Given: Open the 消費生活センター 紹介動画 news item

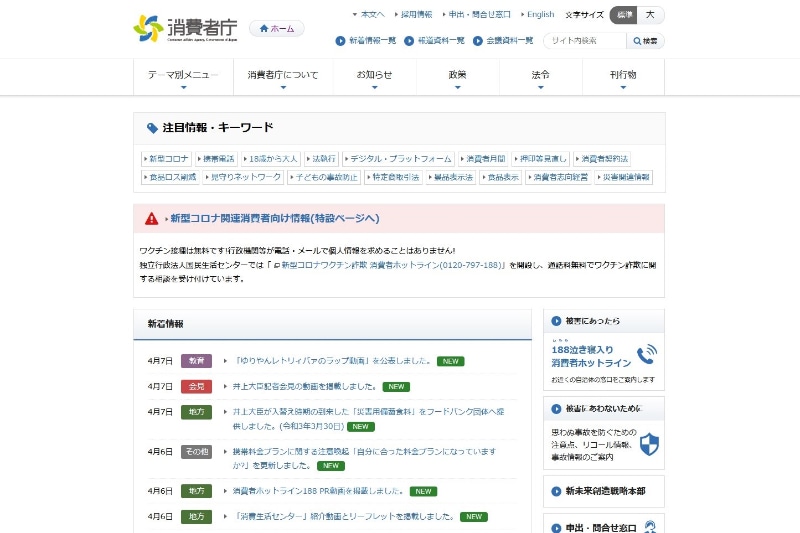Looking at the screenshot, I should pyautogui.click(x=343, y=517).
